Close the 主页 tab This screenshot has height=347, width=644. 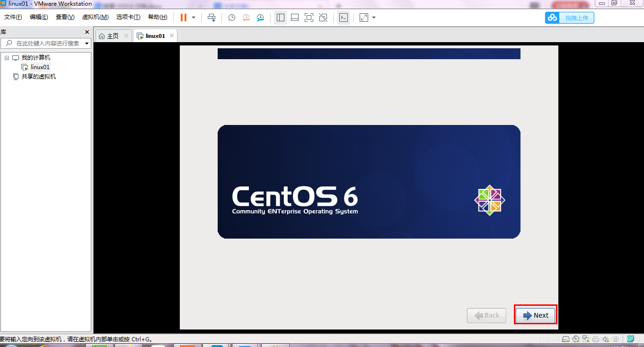coord(126,36)
